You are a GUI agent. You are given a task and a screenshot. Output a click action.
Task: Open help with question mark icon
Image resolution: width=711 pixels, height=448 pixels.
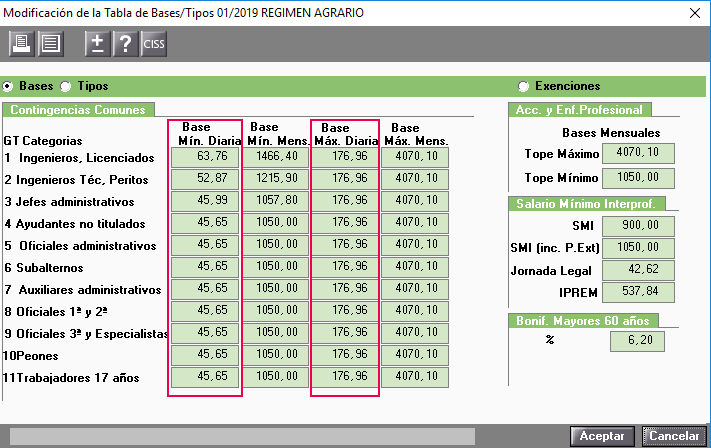click(x=126, y=44)
